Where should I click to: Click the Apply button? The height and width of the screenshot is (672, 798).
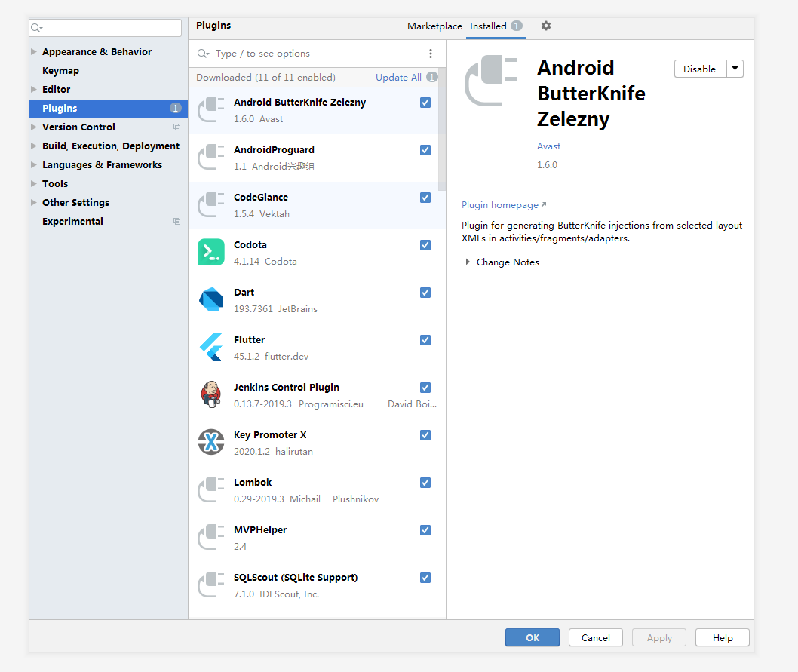click(659, 637)
